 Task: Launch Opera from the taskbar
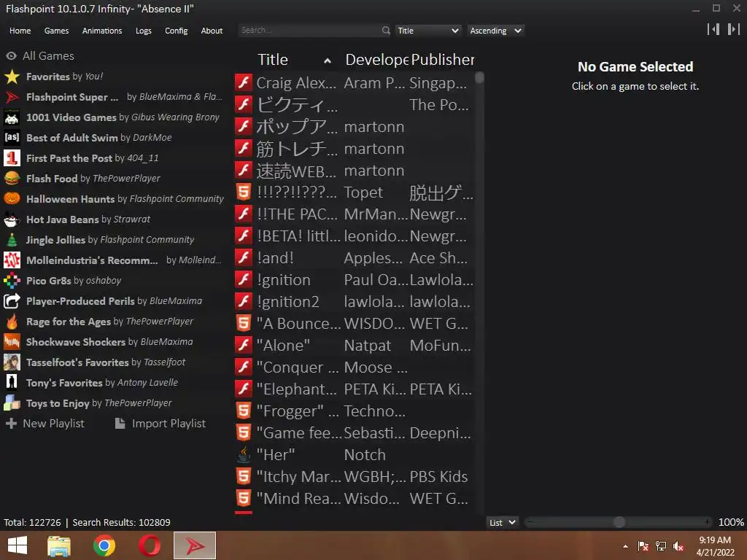[150, 545]
